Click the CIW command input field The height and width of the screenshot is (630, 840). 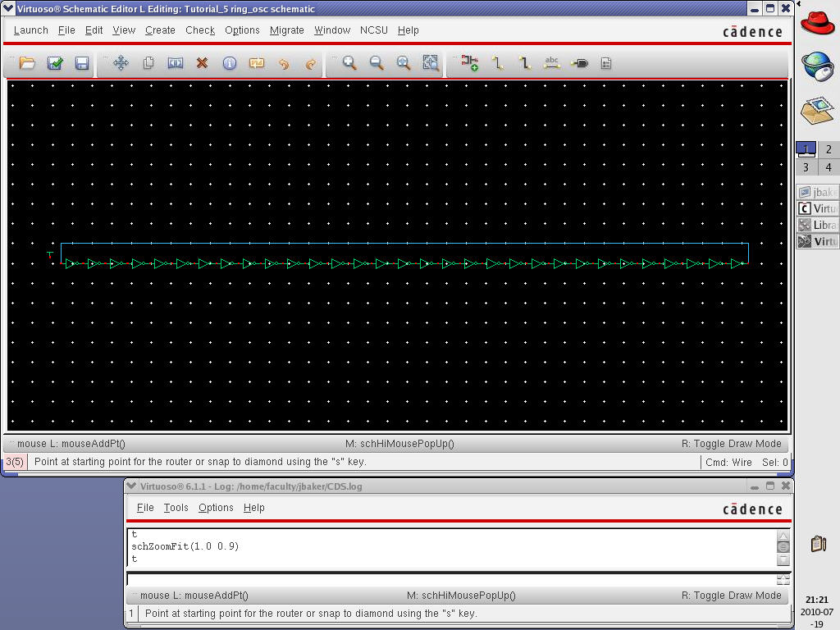pos(450,579)
